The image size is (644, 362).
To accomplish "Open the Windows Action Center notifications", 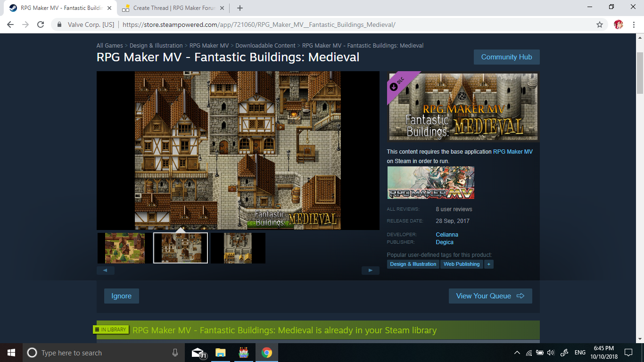I will (628, 353).
